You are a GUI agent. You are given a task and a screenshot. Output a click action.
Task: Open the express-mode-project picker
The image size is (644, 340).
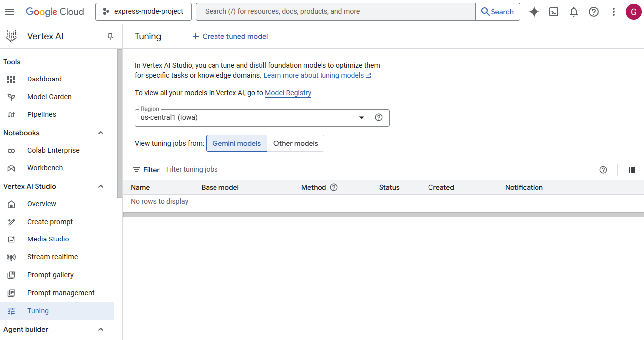143,12
